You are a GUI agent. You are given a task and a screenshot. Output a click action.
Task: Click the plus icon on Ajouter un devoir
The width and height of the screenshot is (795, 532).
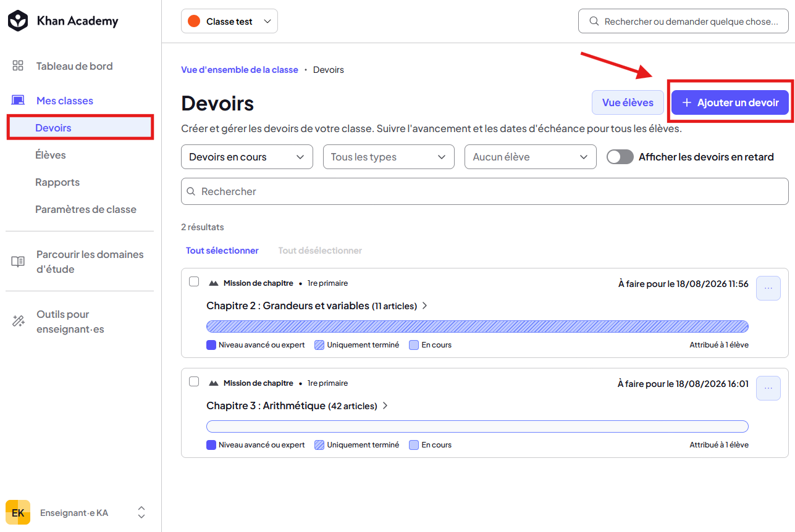686,102
